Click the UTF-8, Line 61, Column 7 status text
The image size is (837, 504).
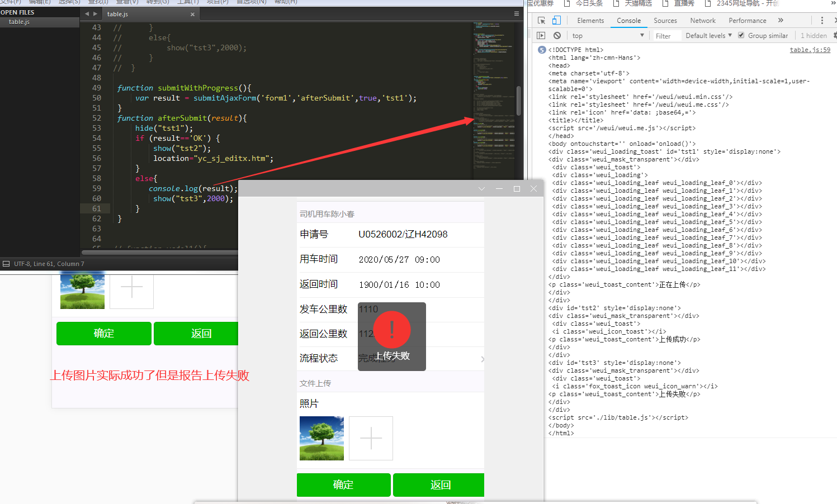(49, 264)
